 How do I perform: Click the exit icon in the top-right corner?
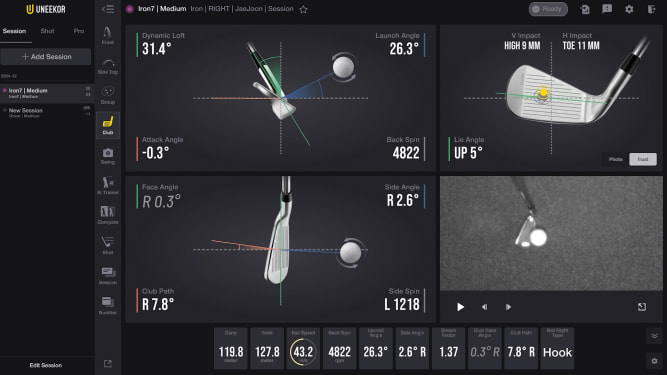pyautogui.click(x=651, y=9)
